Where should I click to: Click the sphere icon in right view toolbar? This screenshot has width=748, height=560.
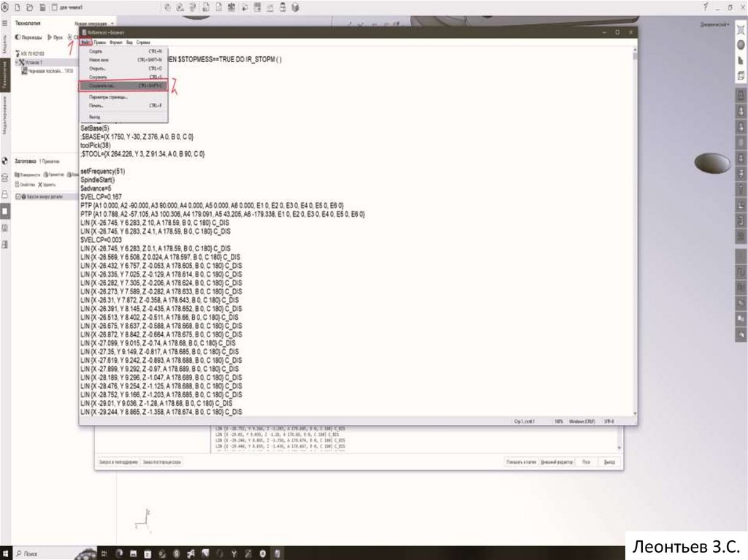coord(741,45)
